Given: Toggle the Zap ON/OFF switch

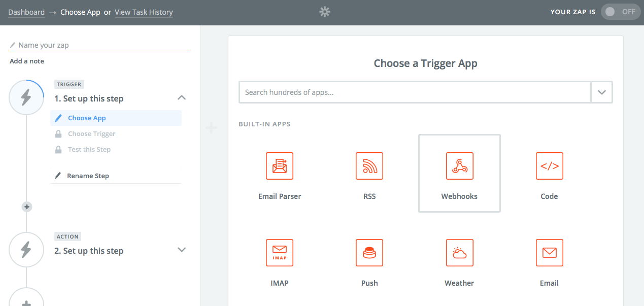Looking at the screenshot, I should click(x=620, y=12).
